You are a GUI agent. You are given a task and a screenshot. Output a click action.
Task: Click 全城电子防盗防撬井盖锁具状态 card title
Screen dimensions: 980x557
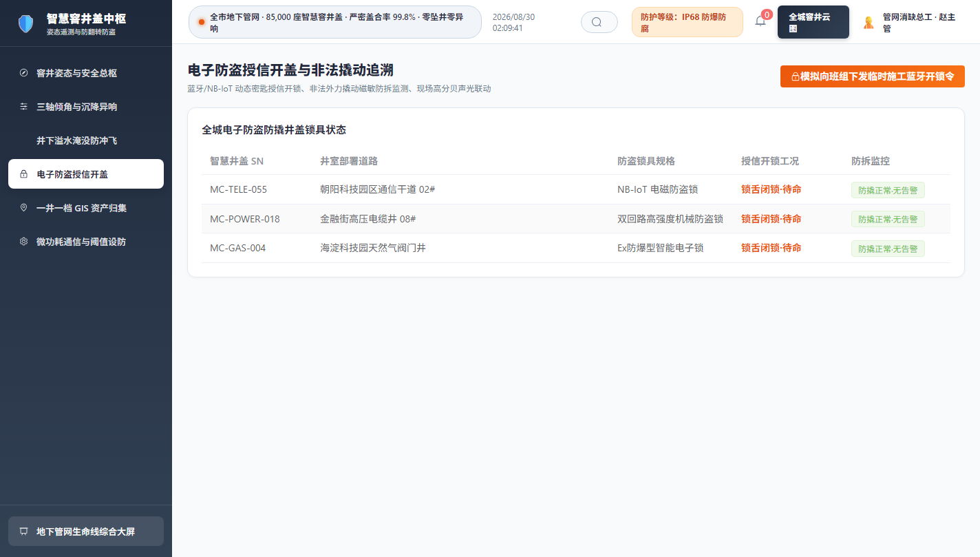(274, 129)
